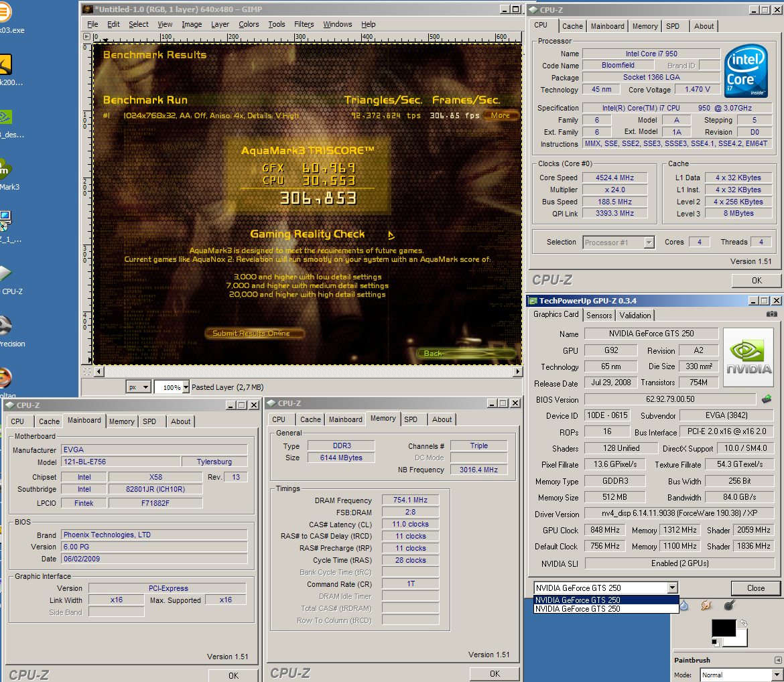Click the motherboard Model 121-BL-E756 field
This screenshot has width=784, height=682.
[x=121, y=462]
